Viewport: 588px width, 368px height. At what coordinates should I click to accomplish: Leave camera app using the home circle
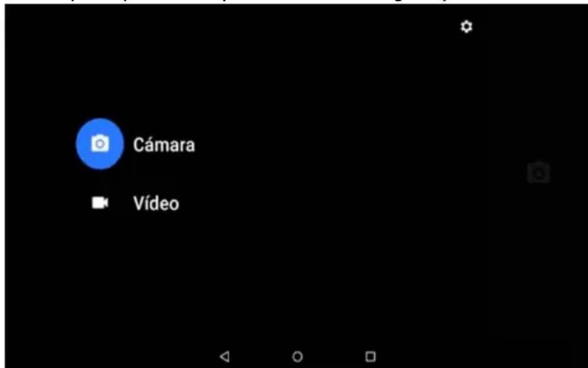(x=298, y=357)
